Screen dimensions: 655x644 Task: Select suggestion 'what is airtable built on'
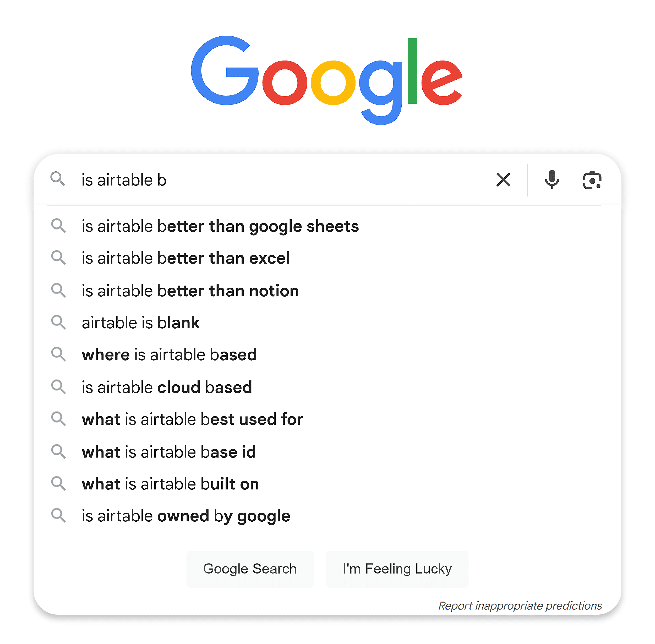[x=170, y=483]
